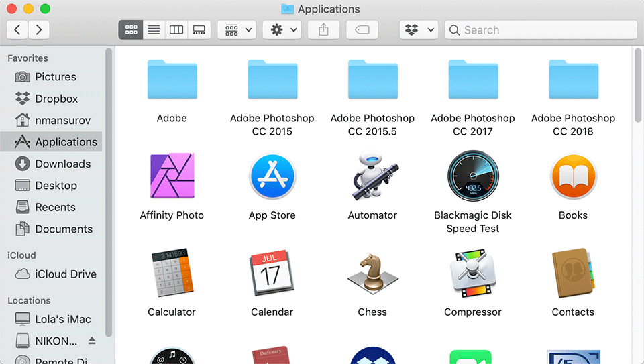The width and height of the screenshot is (644, 364).
Task: Select the green FaceTime app icon
Action: pyautogui.click(x=471, y=357)
